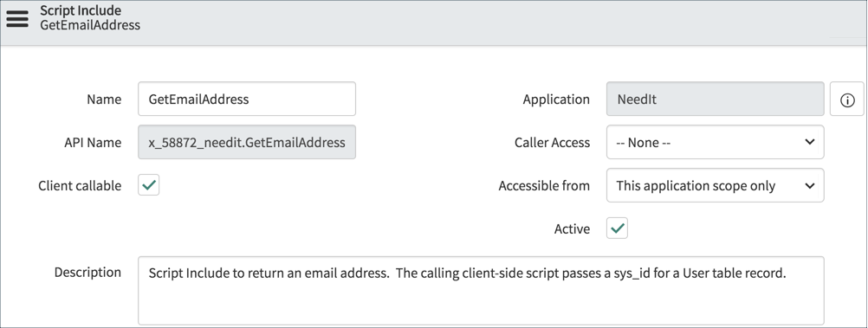Viewport: 868px width, 328px height.
Task: Open the Caller Access dropdown
Action: coord(715,142)
